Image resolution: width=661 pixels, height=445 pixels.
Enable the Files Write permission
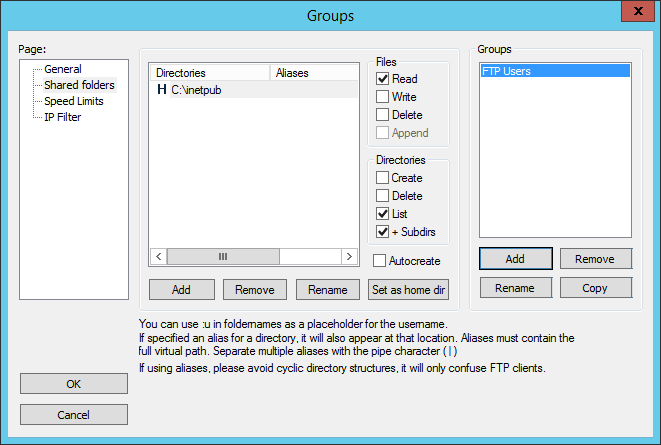click(x=382, y=97)
